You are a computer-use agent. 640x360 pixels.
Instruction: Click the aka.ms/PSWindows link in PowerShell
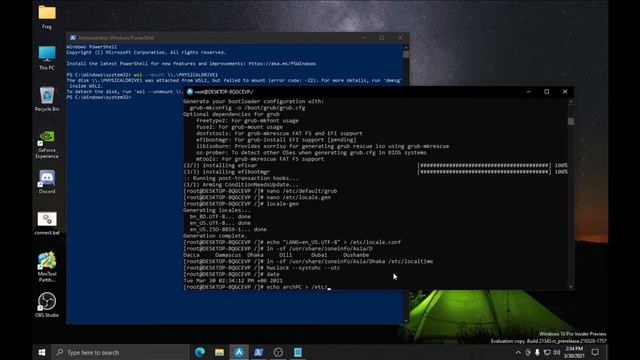click(x=282, y=64)
